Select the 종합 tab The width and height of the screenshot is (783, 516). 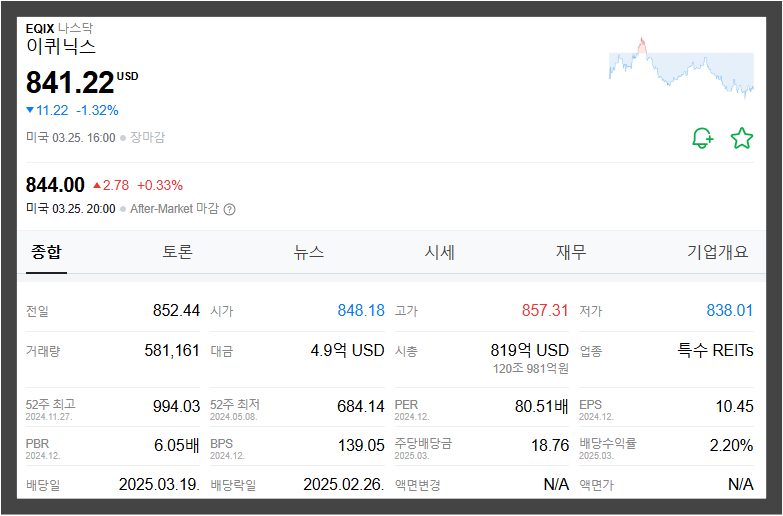pyautogui.click(x=46, y=252)
